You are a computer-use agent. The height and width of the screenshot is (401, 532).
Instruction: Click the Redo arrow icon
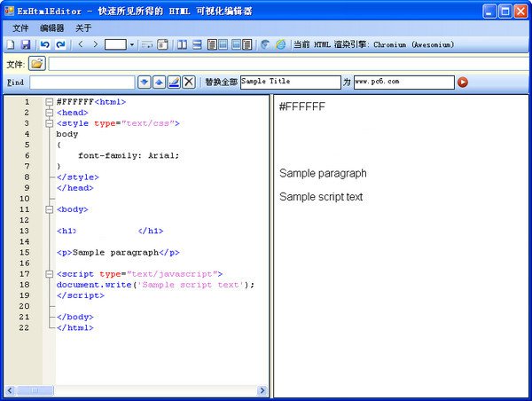click(60, 44)
